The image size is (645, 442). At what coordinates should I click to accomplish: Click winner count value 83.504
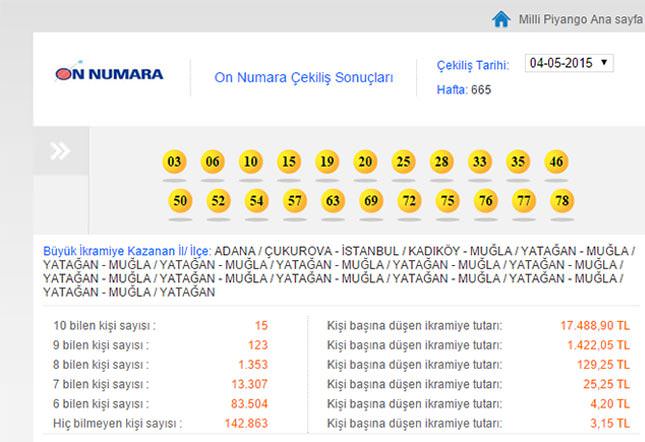point(249,404)
